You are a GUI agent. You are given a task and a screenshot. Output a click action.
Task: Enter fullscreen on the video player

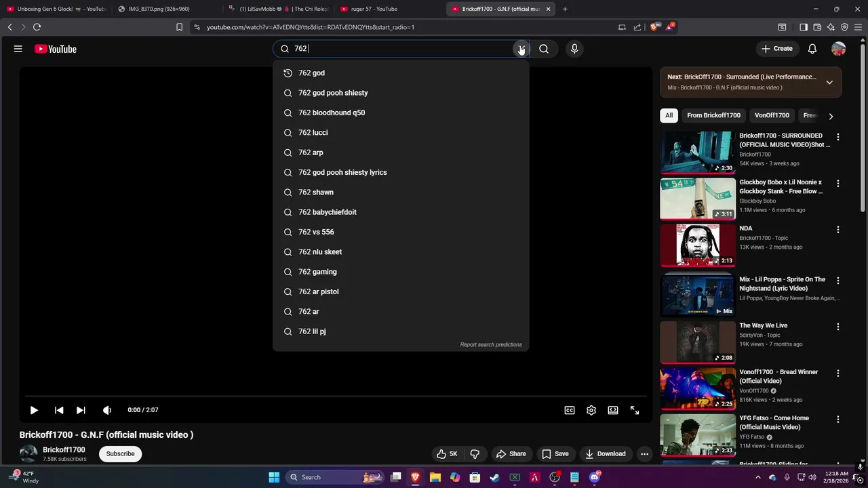(x=635, y=410)
